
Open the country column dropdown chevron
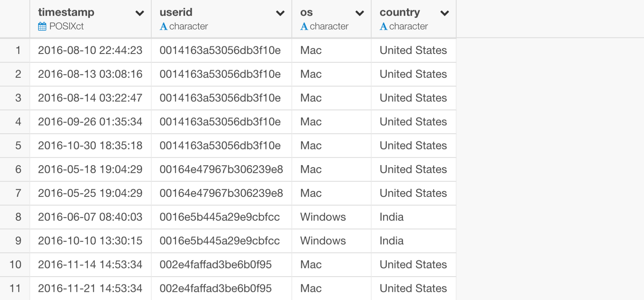444,13
